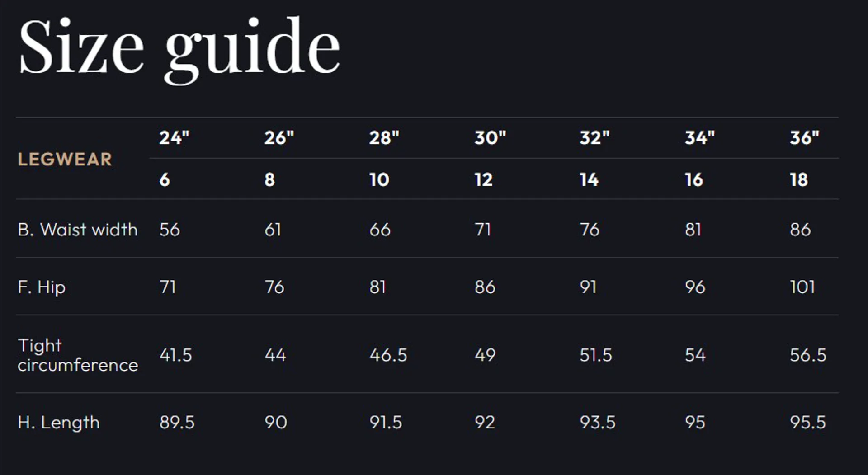Select the F. Hip row label
The height and width of the screenshot is (475, 868).
click(42, 287)
